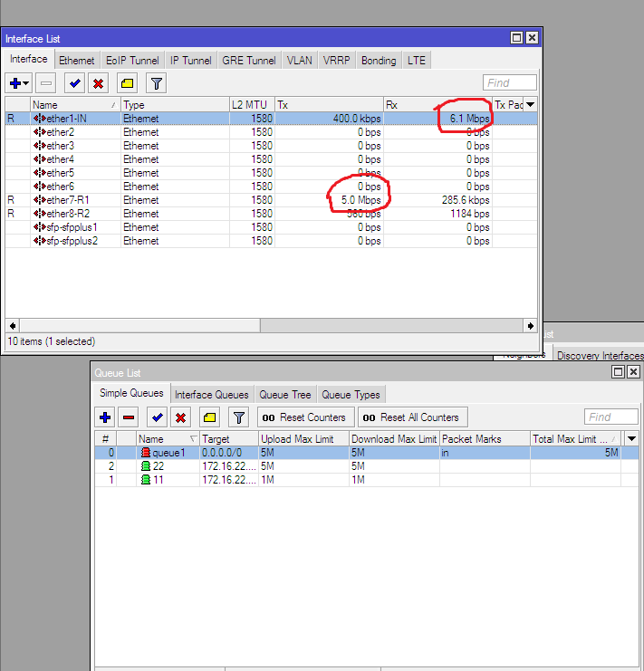Open the add interface dropdown arrow
The height and width of the screenshot is (671, 644).
click(25, 83)
